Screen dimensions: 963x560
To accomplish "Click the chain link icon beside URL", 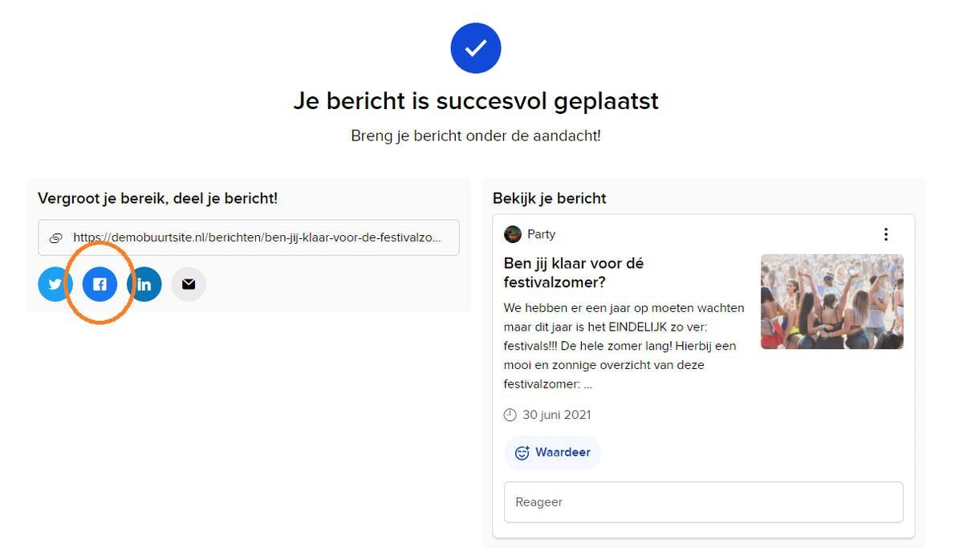I will [x=56, y=238].
